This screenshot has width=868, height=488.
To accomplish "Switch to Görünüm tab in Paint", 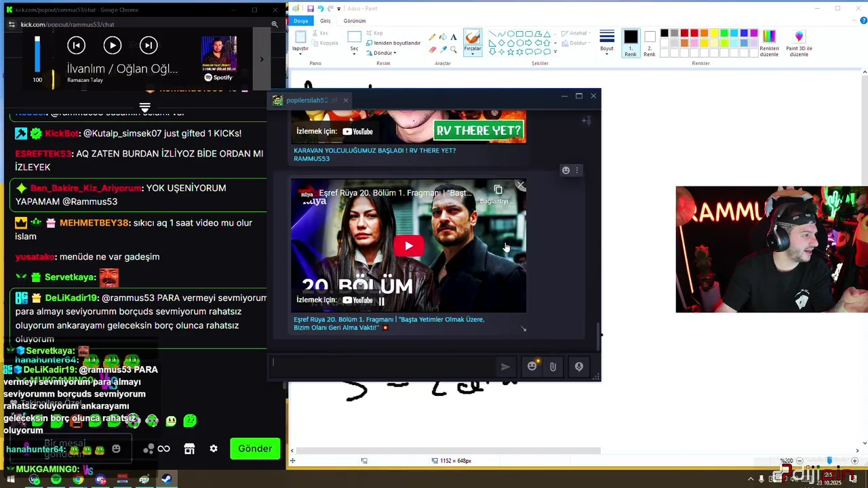I will 355,21.
